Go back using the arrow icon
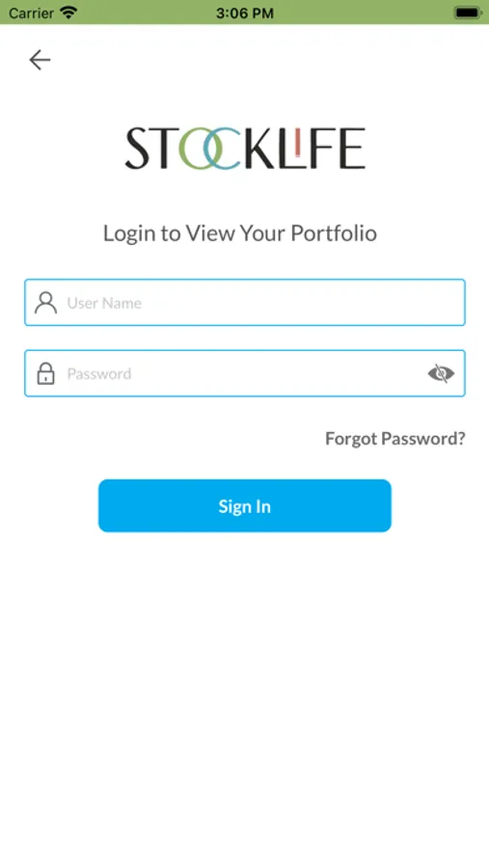Viewport: 489px width, 868px height. pyautogui.click(x=40, y=60)
